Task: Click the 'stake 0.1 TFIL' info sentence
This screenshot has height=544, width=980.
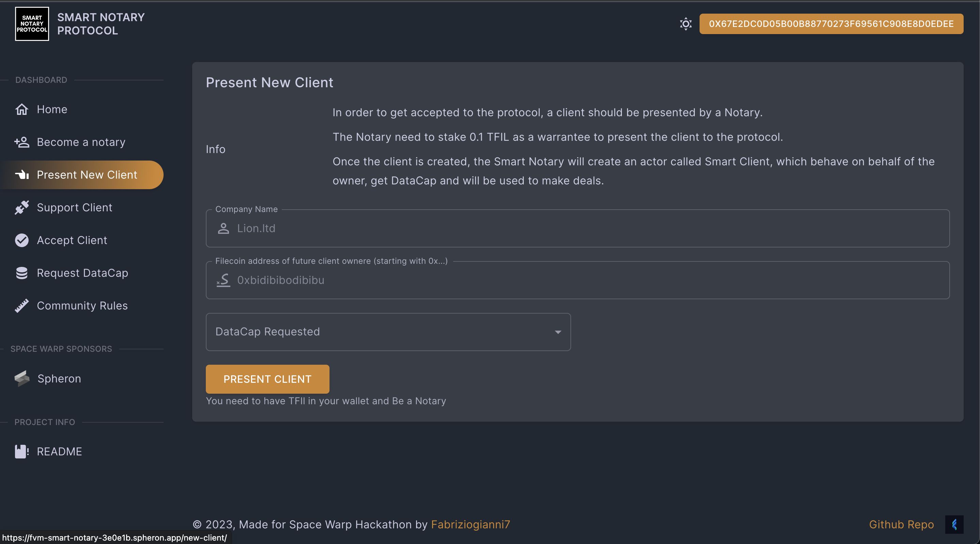Action: tap(558, 137)
